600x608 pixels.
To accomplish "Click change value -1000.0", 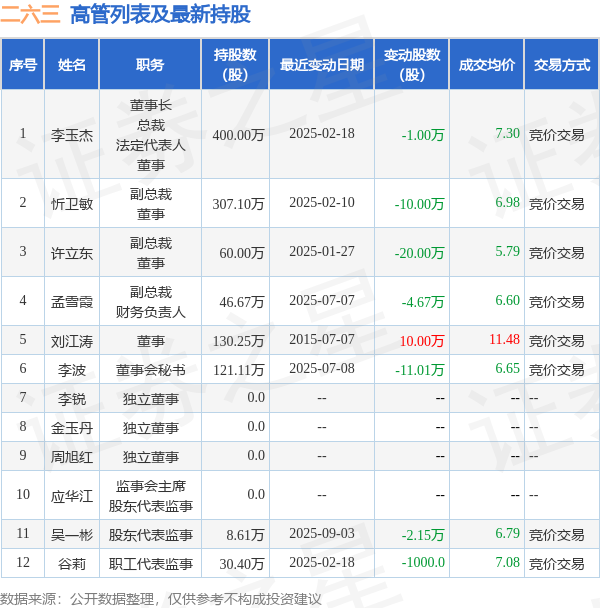I will 423,562.
